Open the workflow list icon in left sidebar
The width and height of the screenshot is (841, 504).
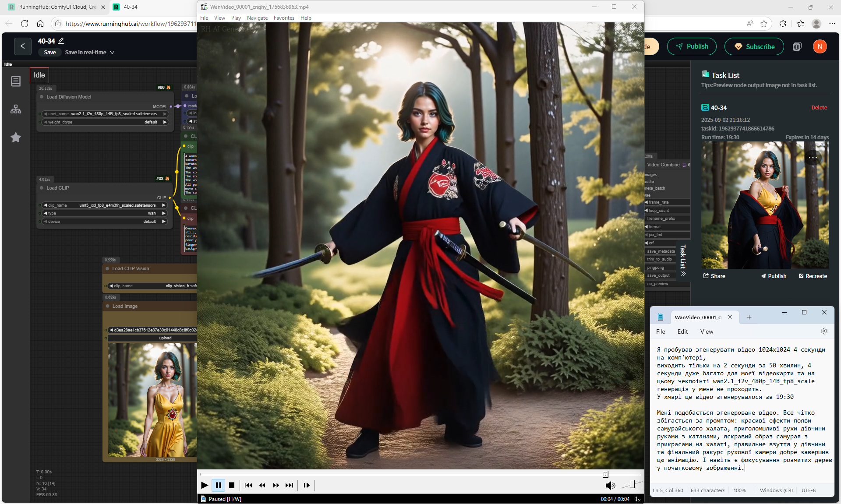click(x=16, y=81)
